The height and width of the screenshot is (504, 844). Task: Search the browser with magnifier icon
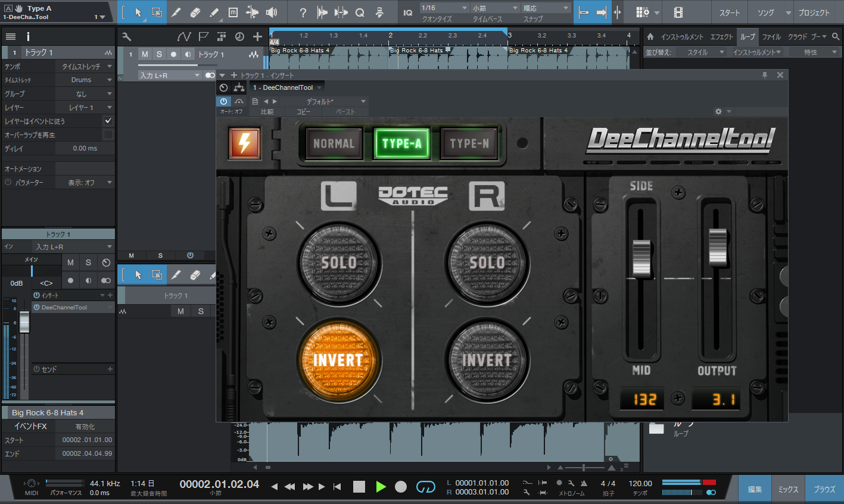pos(836,36)
